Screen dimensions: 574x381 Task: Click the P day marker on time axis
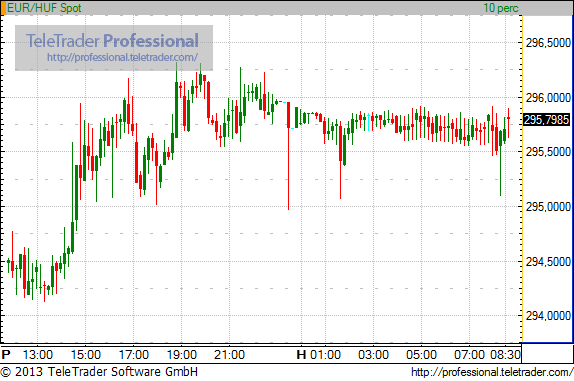6,355
